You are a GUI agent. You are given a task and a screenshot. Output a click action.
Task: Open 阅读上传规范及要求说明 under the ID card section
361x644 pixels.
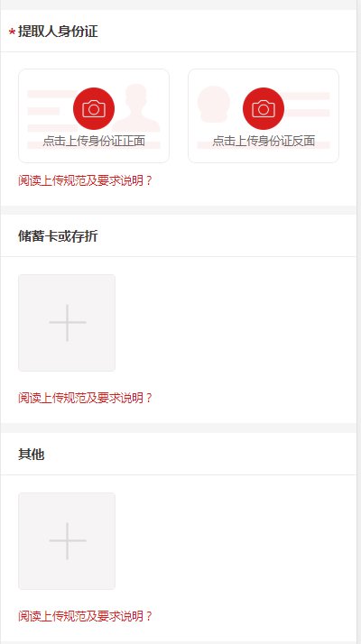click(85, 180)
